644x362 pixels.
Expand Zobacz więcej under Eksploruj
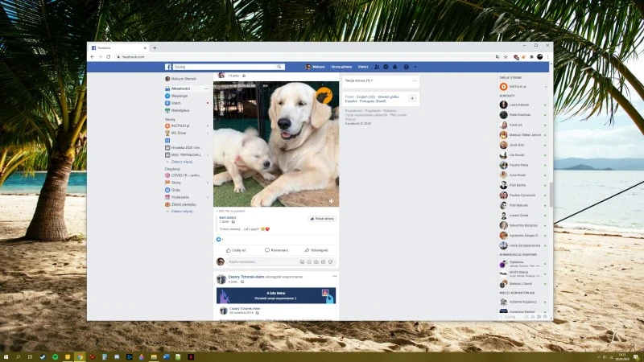[x=180, y=212]
